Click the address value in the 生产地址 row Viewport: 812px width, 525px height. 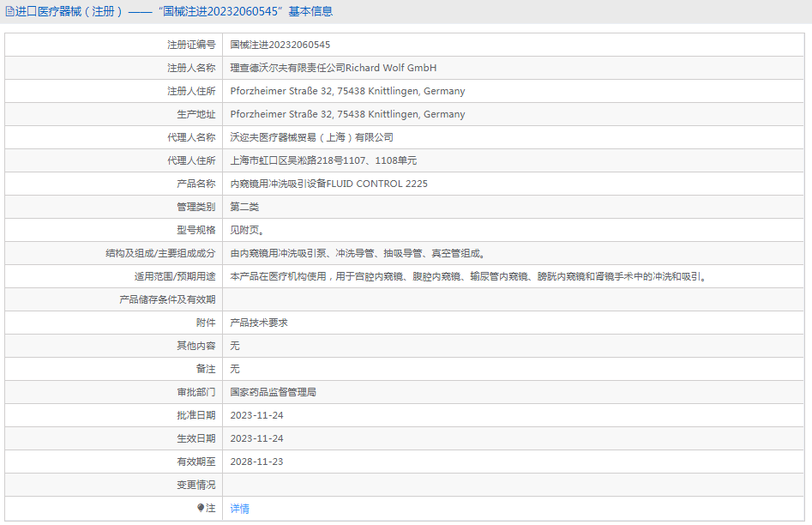347,114
